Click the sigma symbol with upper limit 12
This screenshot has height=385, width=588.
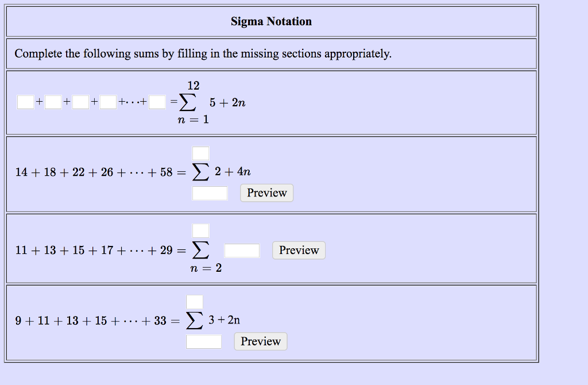[188, 102]
